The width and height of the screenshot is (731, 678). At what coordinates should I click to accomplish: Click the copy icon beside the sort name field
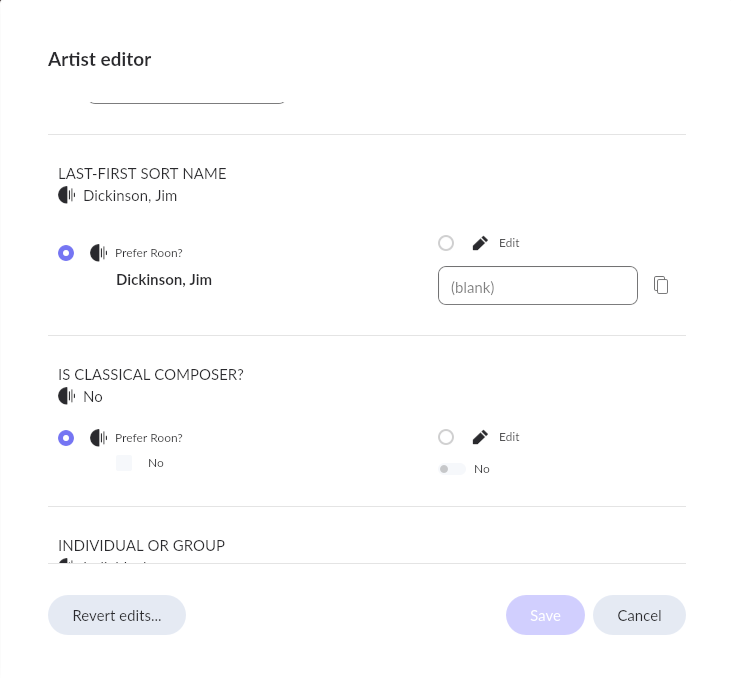click(661, 285)
